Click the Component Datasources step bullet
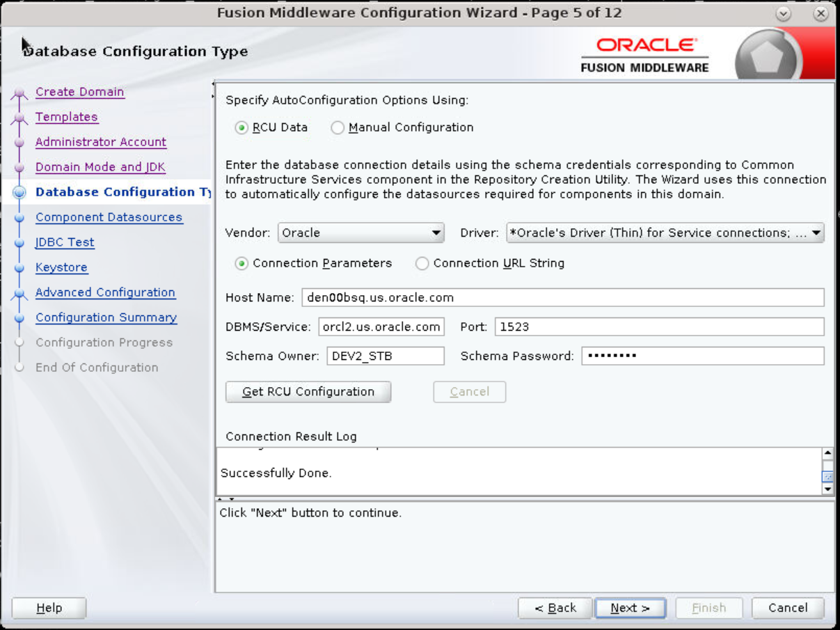The width and height of the screenshot is (840, 630). (x=19, y=218)
